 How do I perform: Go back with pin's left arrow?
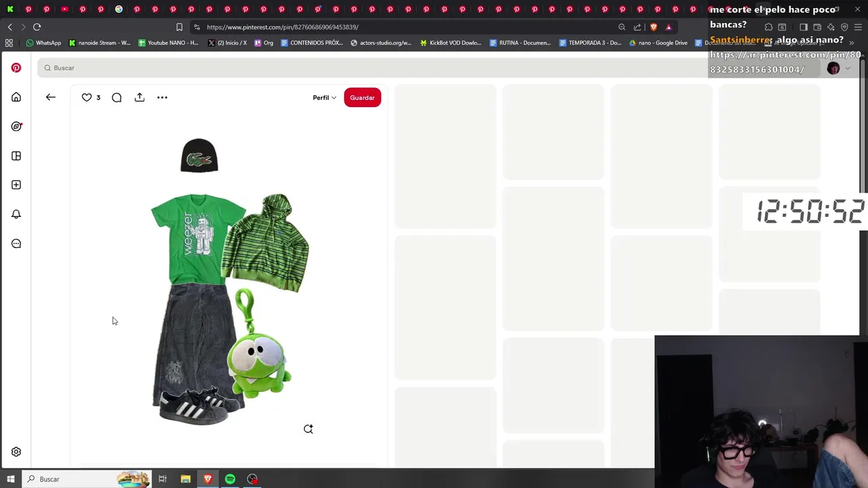pyautogui.click(x=51, y=97)
